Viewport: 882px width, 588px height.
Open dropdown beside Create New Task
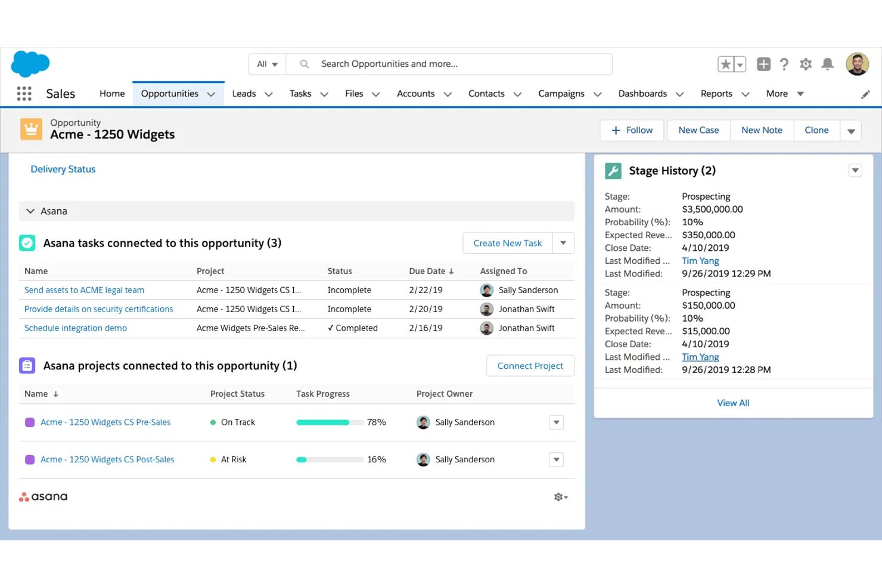563,243
